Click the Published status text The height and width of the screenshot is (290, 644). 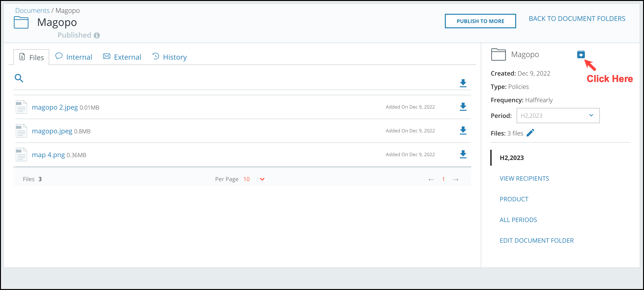[74, 35]
